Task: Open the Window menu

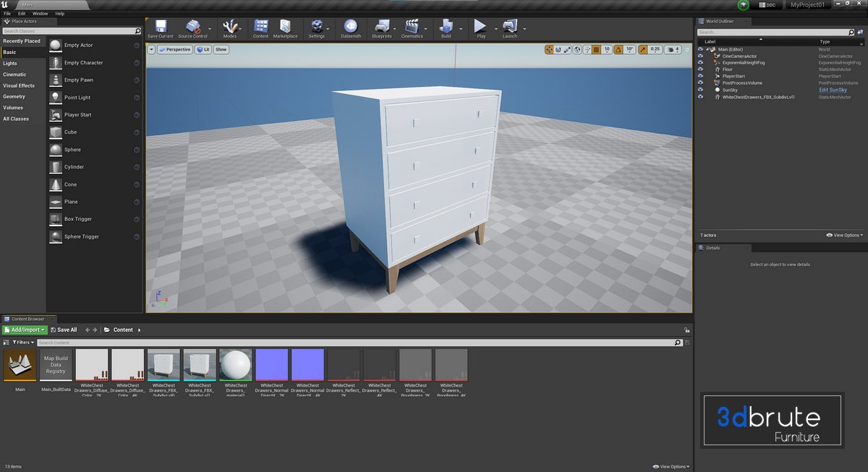Action: (41, 13)
